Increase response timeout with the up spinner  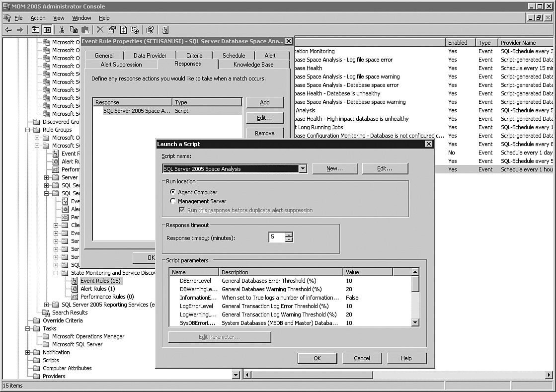[x=289, y=235]
